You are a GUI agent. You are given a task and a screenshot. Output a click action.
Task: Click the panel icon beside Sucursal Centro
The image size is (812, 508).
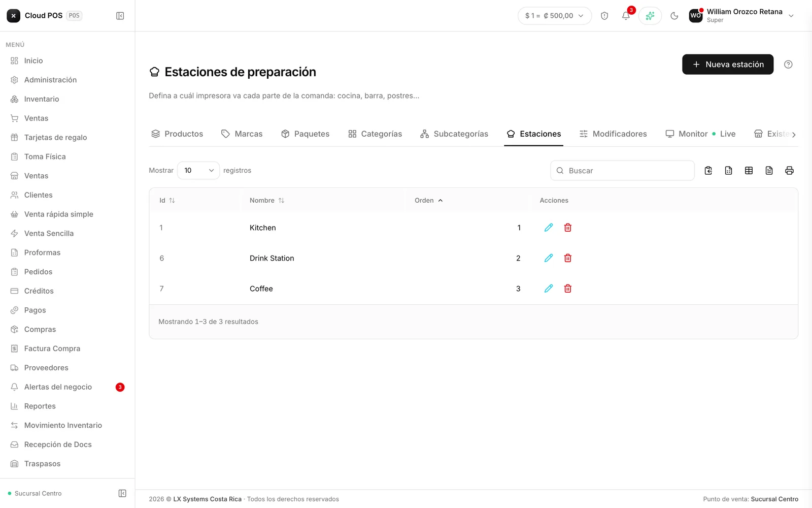pyautogui.click(x=122, y=493)
